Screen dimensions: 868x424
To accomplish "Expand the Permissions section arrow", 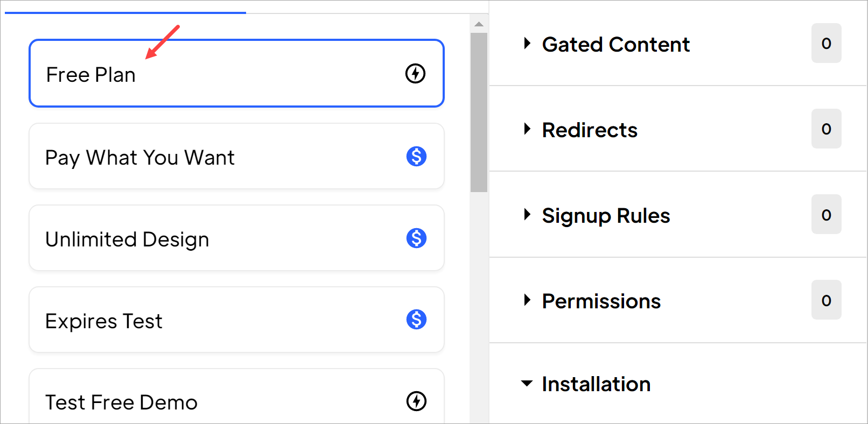I will tap(527, 300).
